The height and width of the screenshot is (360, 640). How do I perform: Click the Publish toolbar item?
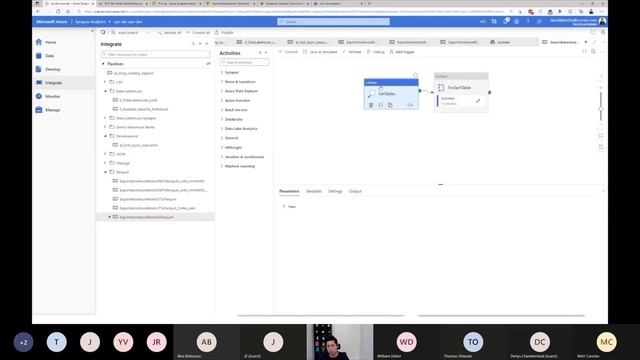[x=224, y=32]
